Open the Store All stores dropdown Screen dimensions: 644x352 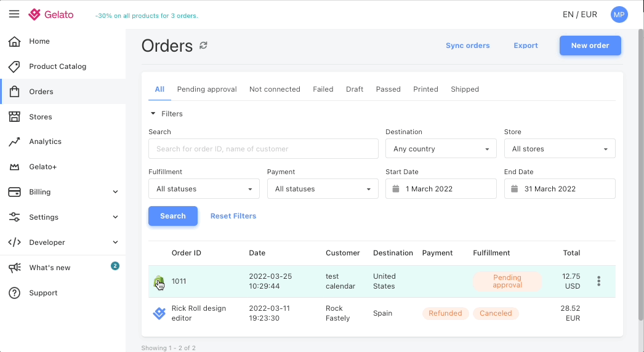(560, 149)
